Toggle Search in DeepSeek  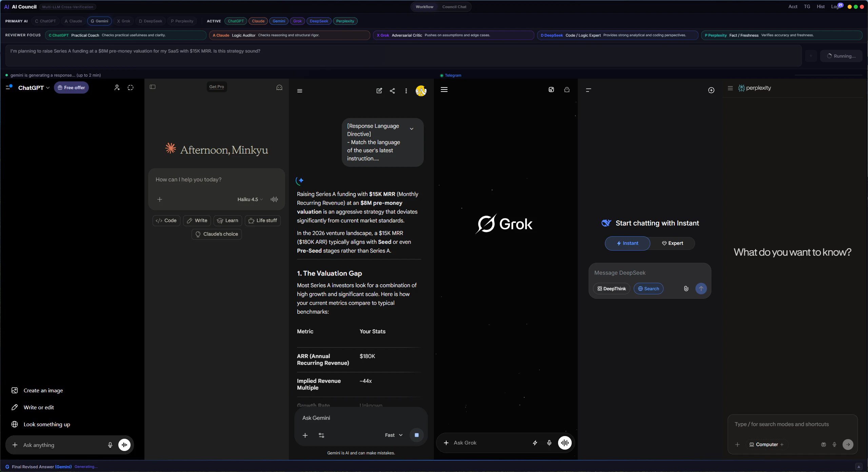pos(648,289)
